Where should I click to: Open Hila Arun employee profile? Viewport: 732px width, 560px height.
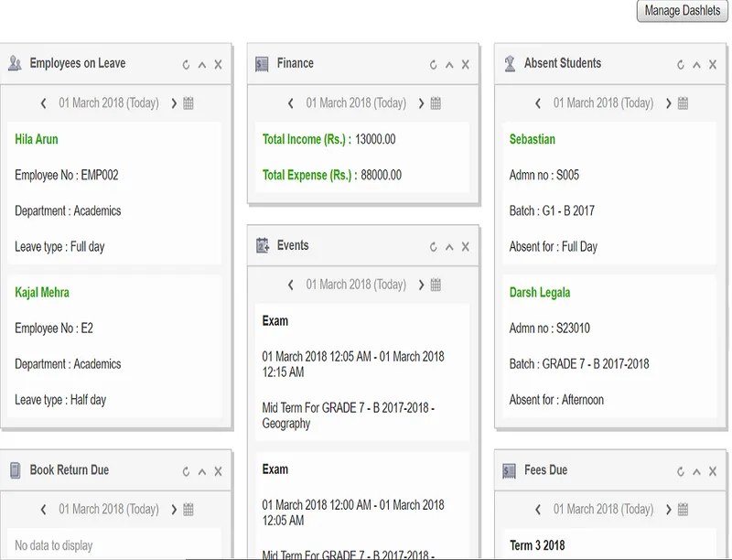pos(37,139)
